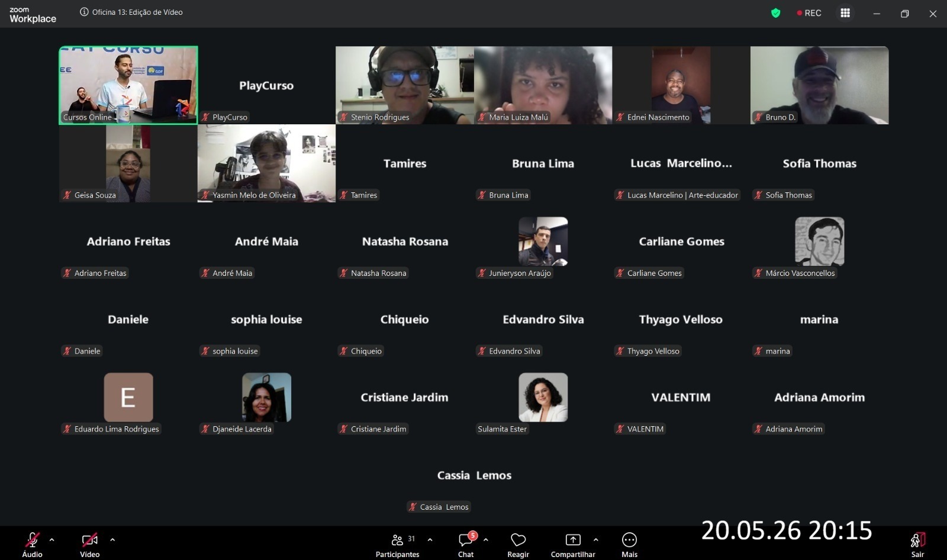Click muted mic icon on Bruna Lima label

(x=482, y=195)
